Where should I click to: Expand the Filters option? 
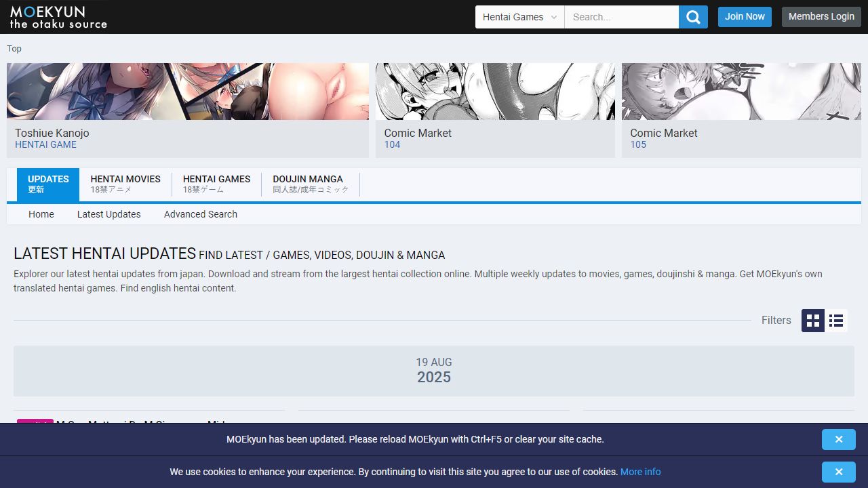pos(776,321)
